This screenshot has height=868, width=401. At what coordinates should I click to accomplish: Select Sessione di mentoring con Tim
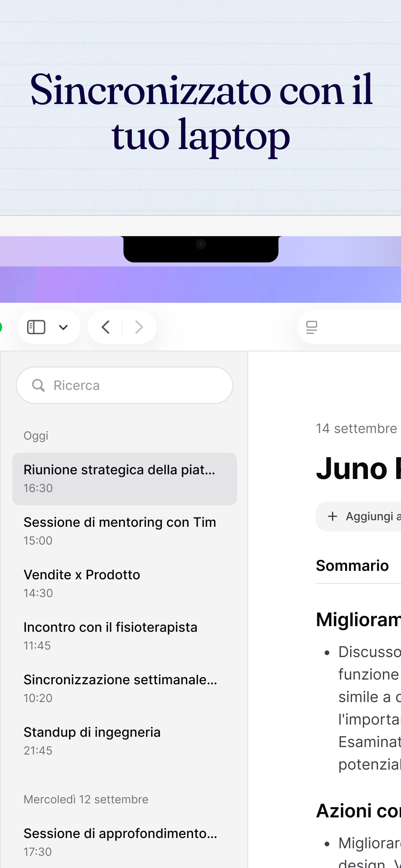coord(125,531)
